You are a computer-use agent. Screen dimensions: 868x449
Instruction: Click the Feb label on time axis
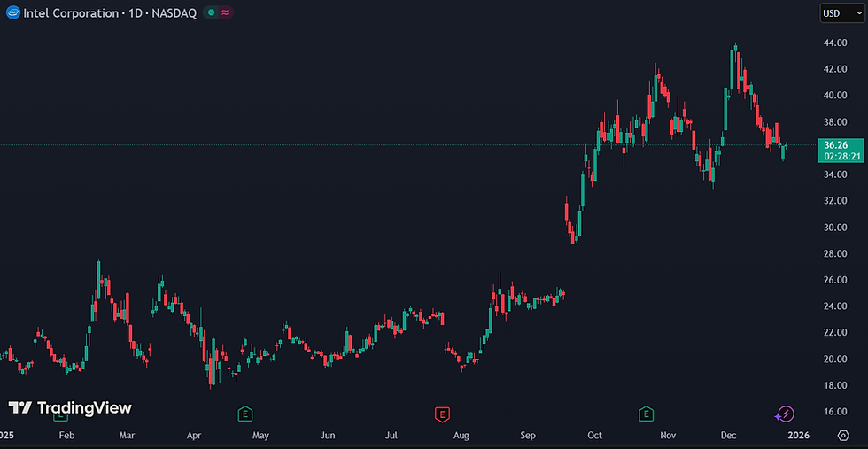[x=66, y=436]
